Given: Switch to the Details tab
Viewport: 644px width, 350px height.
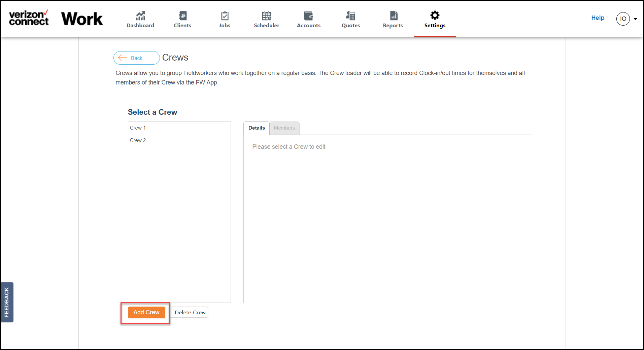Looking at the screenshot, I should [x=257, y=128].
